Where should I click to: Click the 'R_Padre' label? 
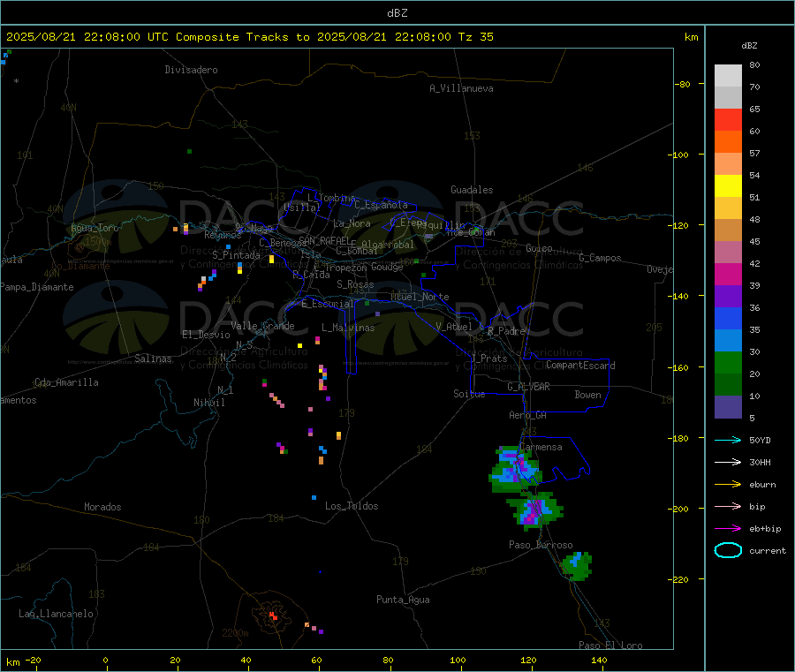(506, 331)
